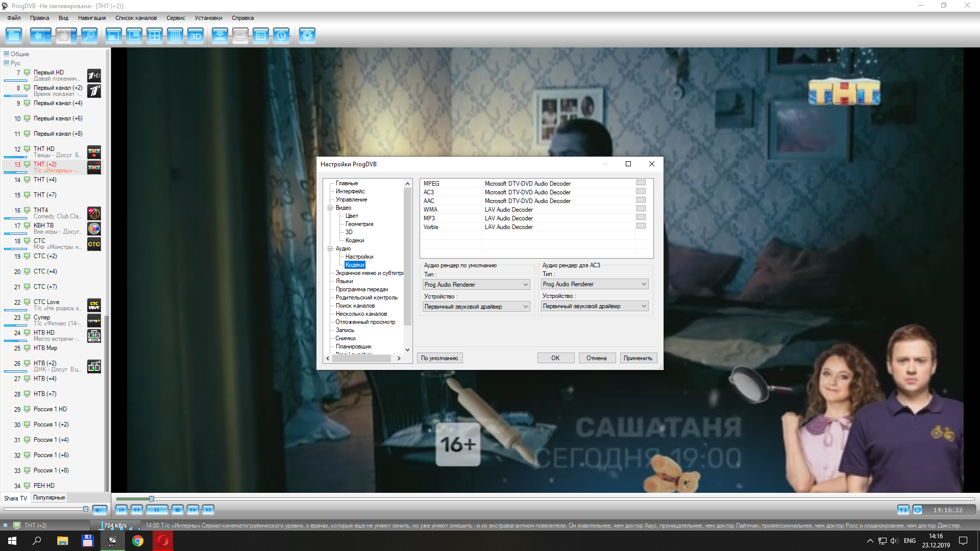Switch to the Популярные tab

(49, 497)
